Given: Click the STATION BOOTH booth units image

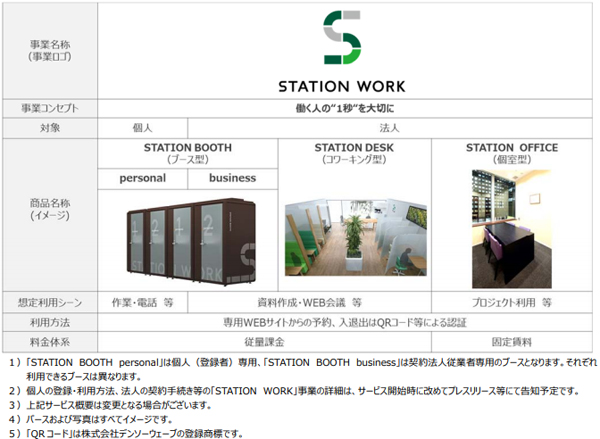Looking at the screenshot, I should pos(191,242).
